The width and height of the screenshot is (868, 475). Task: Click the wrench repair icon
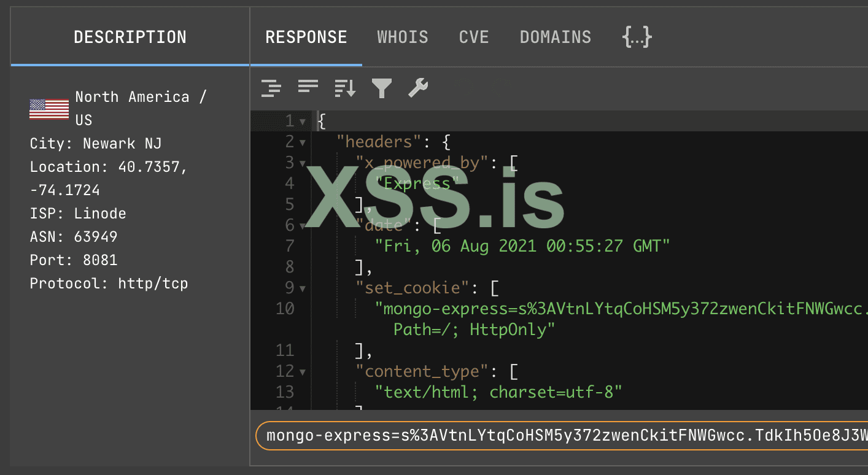pyautogui.click(x=418, y=88)
